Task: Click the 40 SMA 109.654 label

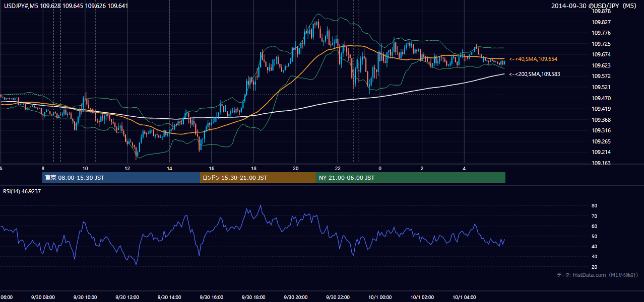Action: click(533, 59)
